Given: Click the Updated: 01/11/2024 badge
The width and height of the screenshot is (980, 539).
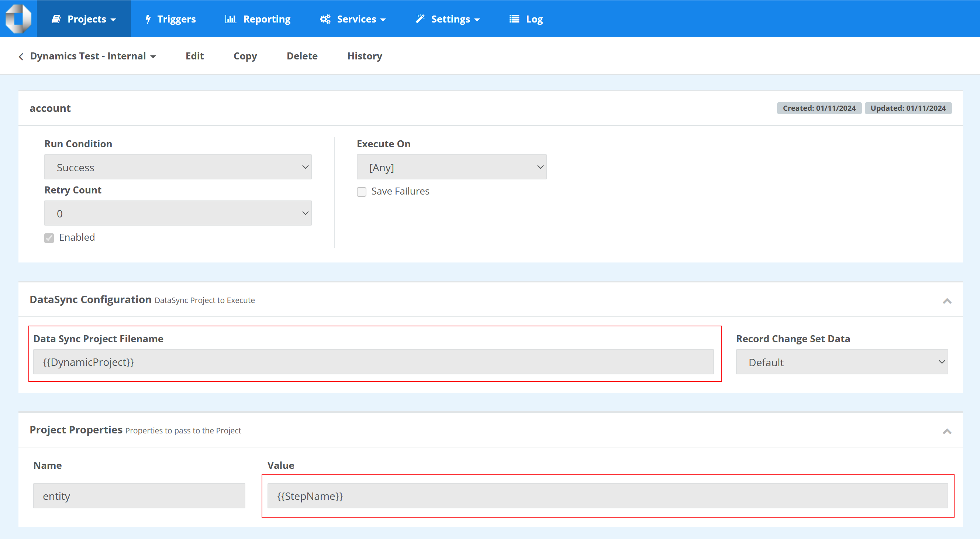Looking at the screenshot, I should (908, 108).
